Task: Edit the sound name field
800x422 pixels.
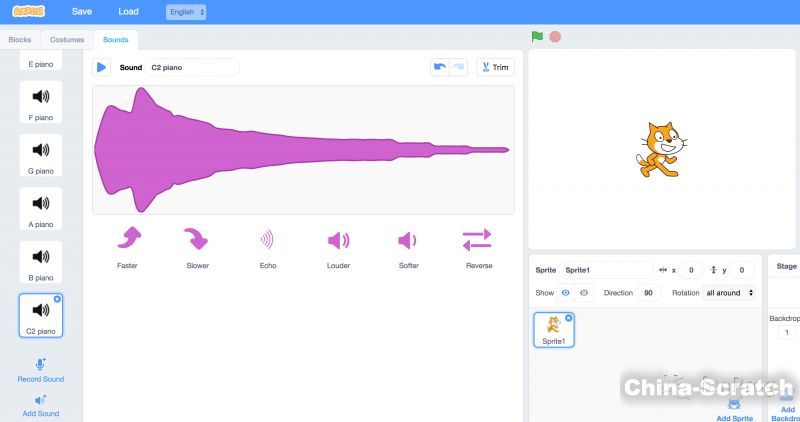Action: 192,67
